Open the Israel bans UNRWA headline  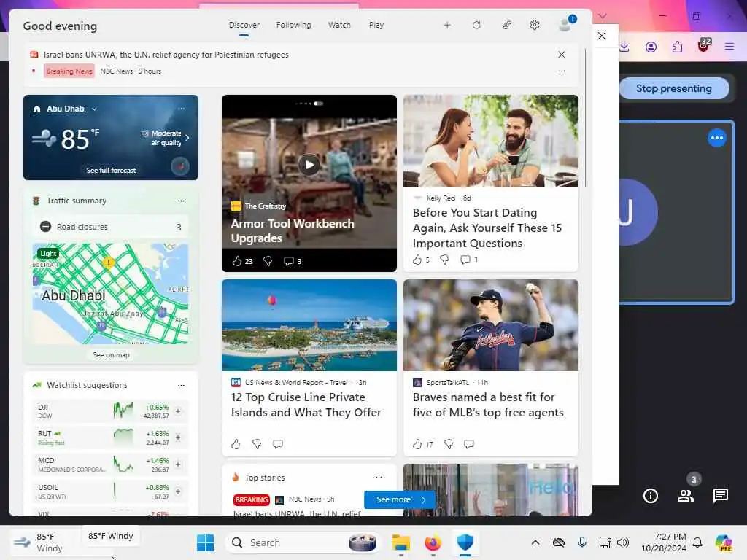(166, 55)
